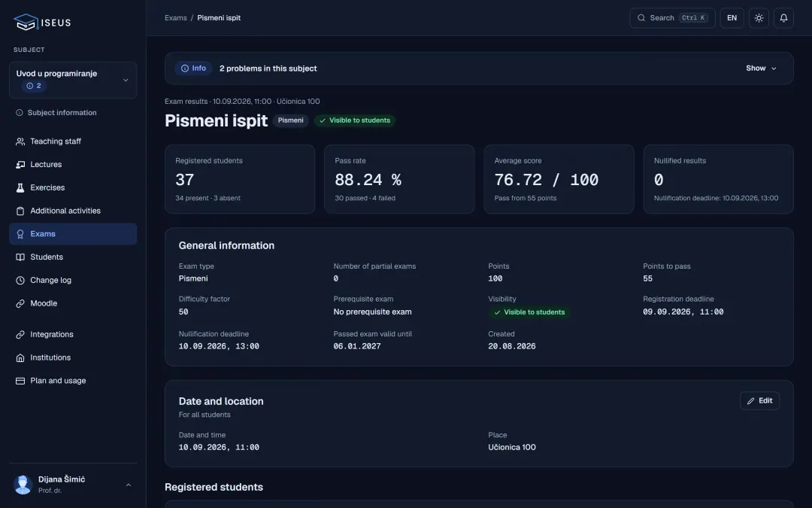
Task: Go to Lectures in the sidebar
Action: [73, 165]
